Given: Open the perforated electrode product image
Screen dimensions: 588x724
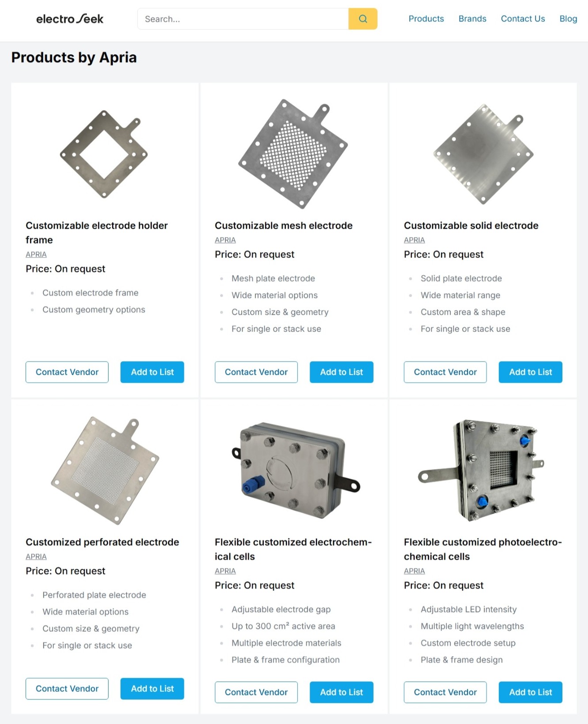Looking at the screenshot, I should [105, 470].
